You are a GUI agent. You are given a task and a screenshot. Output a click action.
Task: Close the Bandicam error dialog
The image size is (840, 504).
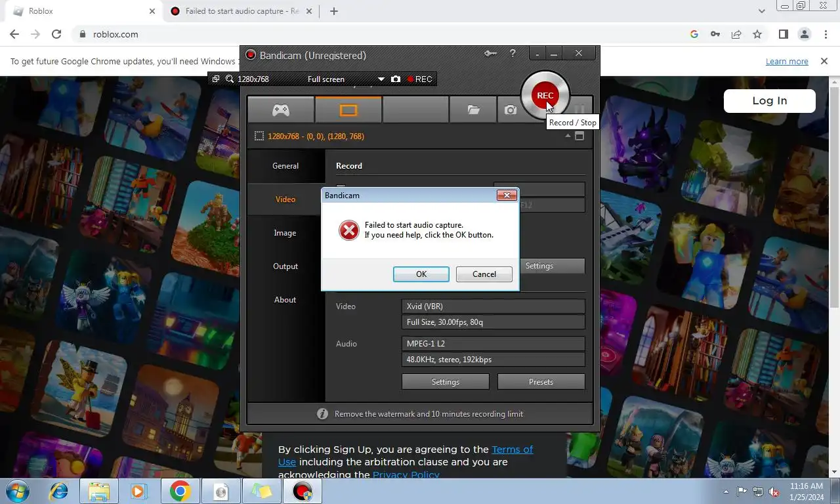coord(506,195)
